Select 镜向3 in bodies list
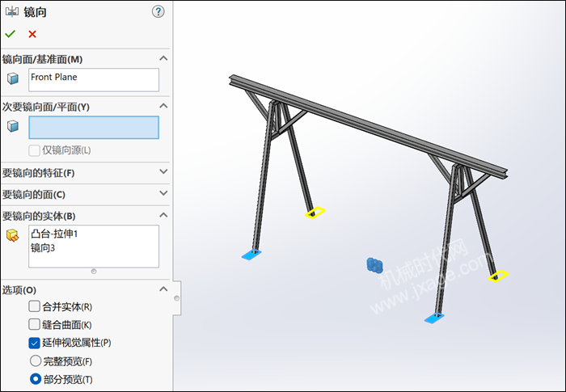 click(43, 248)
